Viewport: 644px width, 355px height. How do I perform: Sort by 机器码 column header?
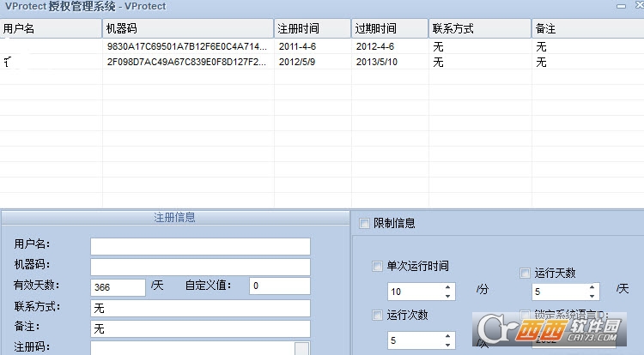[x=188, y=28]
